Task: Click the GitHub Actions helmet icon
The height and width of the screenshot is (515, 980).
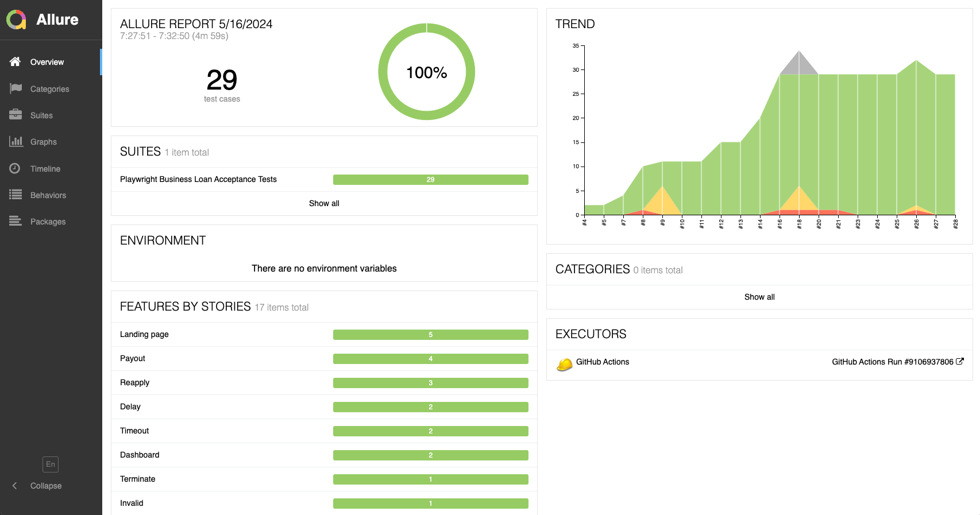Action: 565,364
